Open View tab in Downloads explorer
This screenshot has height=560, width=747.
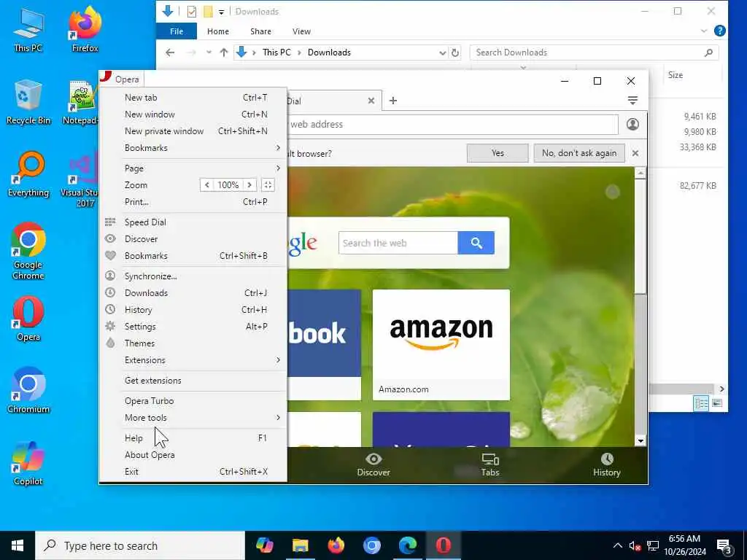point(301,31)
